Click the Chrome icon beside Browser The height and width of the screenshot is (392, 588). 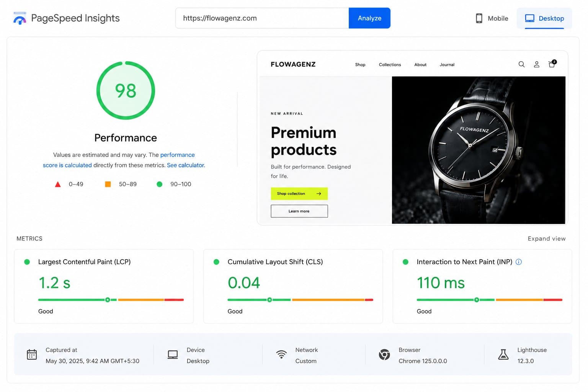click(x=384, y=354)
